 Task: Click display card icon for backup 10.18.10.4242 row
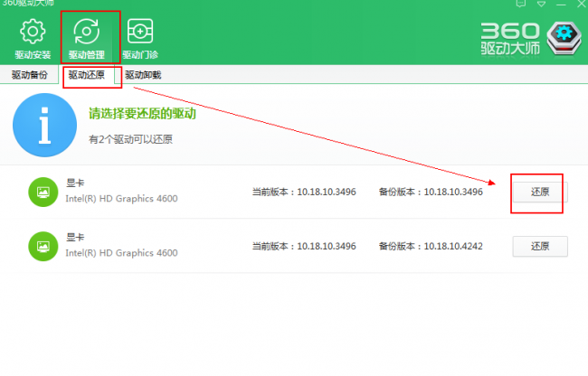[43, 247]
